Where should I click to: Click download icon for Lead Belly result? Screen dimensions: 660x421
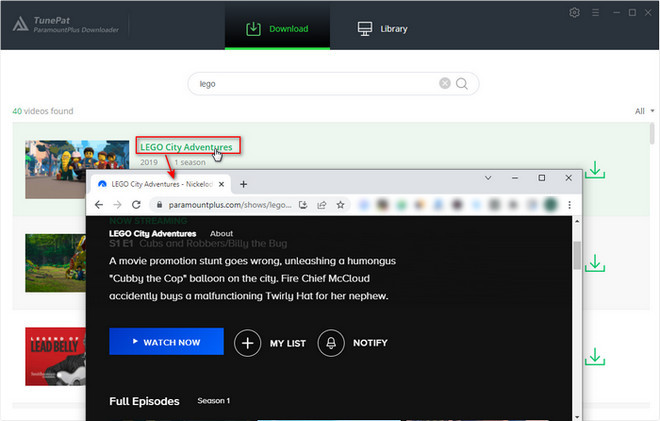pos(595,356)
